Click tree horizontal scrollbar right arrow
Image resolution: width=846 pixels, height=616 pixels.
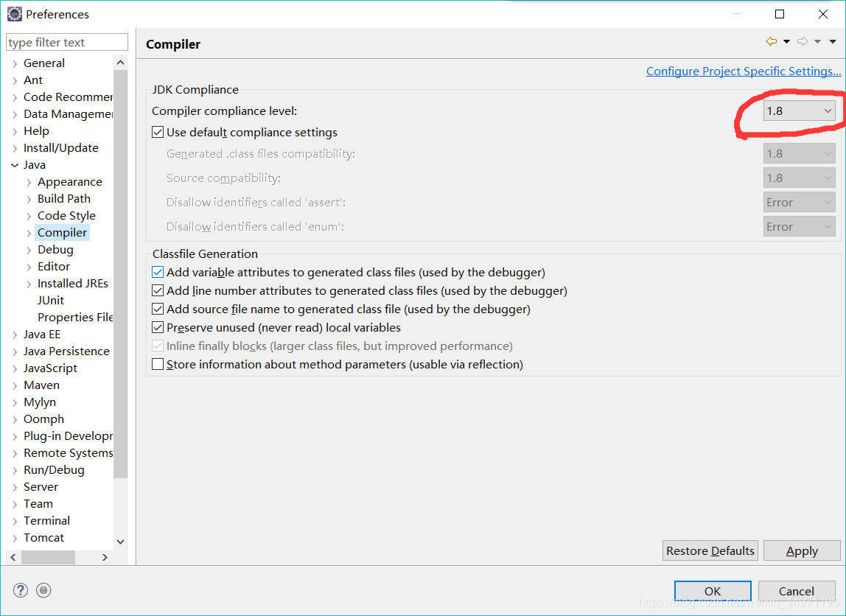click(105, 557)
